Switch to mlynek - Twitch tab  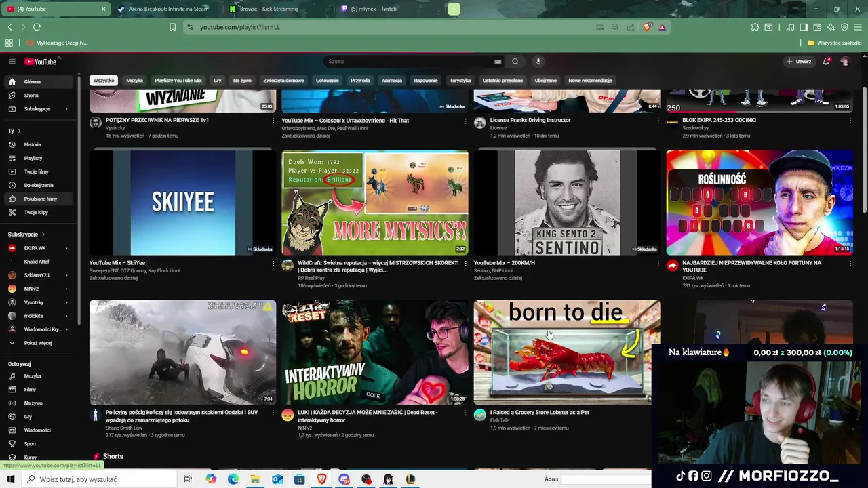coord(373,9)
